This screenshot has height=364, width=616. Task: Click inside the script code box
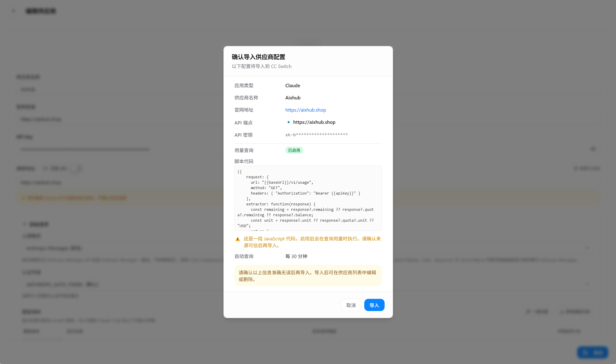click(x=308, y=198)
